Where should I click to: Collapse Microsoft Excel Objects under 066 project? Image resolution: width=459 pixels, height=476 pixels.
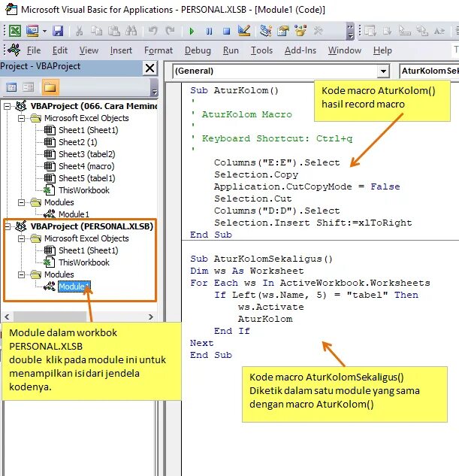(21, 118)
